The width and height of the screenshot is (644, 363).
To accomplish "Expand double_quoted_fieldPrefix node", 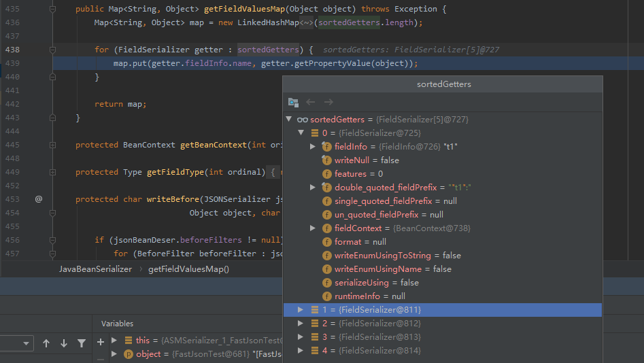I will click(x=313, y=187).
